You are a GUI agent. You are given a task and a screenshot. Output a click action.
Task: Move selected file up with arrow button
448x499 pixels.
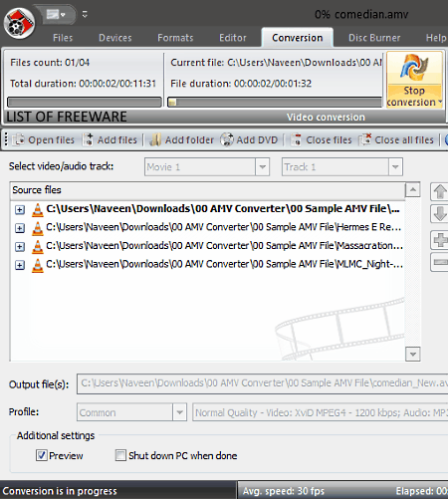(x=439, y=191)
